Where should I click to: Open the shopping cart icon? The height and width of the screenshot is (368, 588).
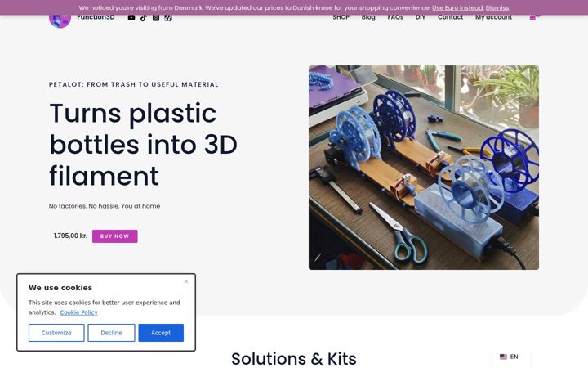click(532, 17)
